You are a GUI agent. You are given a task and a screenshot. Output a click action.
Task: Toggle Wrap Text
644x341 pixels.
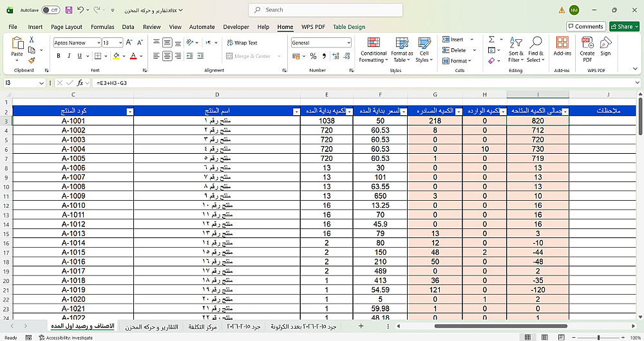(242, 42)
